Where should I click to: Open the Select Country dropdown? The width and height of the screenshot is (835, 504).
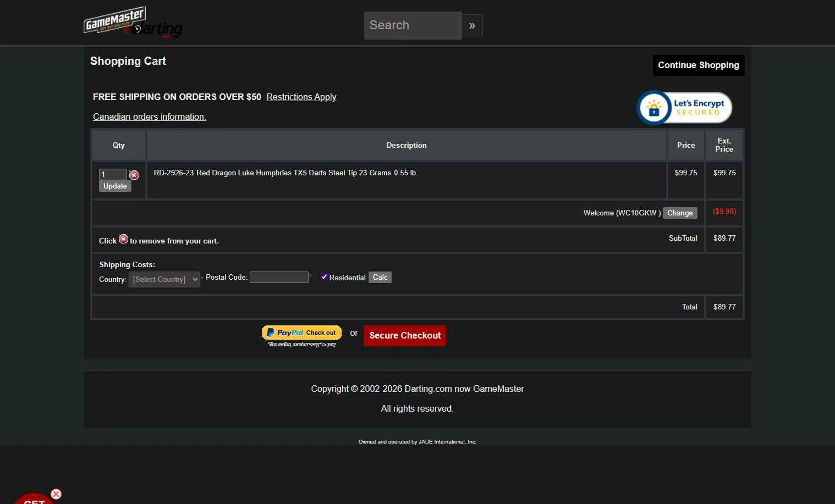164,279
